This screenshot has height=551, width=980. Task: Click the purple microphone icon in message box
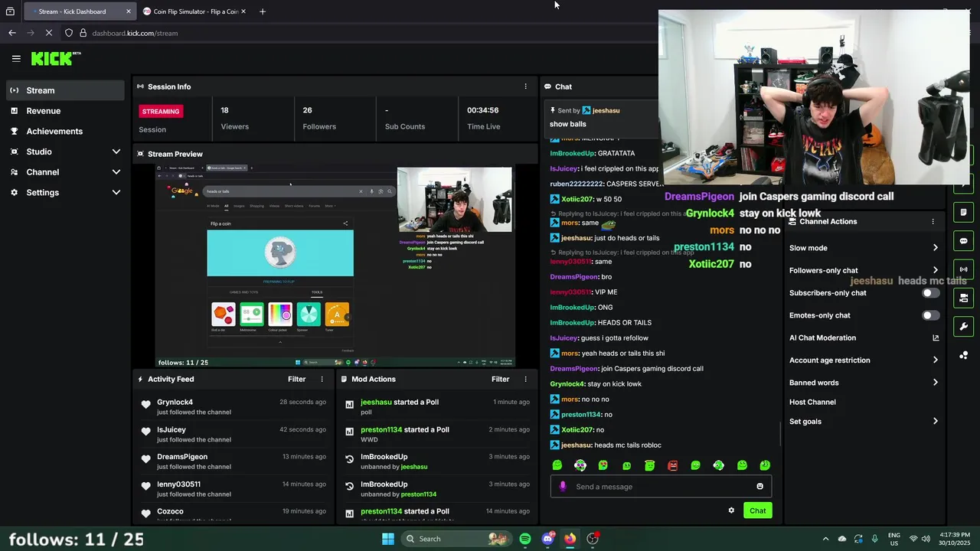(x=563, y=486)
